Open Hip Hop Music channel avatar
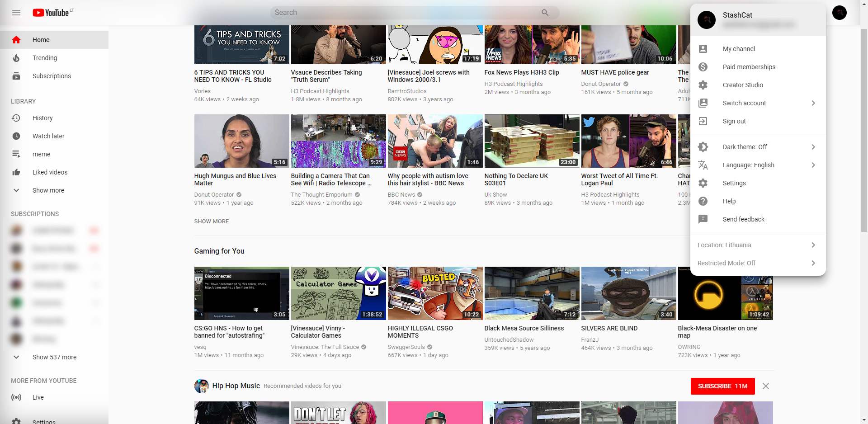 pyautogui.click(x=202, y=386)
